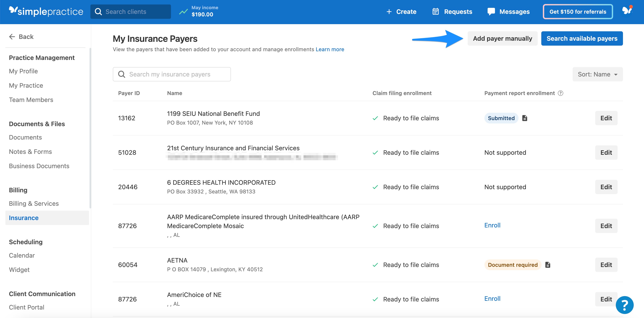The width and height of the screenshot is (644, 318).
Task: Open the account butterfly avatar menu
Action: click(627, 11)
